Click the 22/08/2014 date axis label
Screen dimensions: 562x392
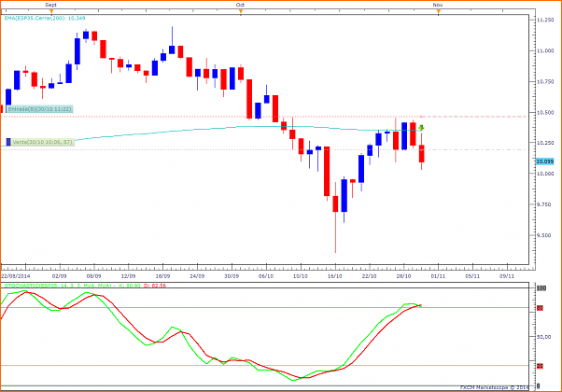tap(16, 276)
